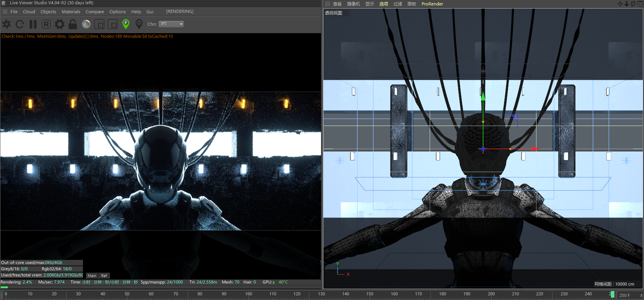Open the Chn channel dropdown showing PT

(171, 24)
